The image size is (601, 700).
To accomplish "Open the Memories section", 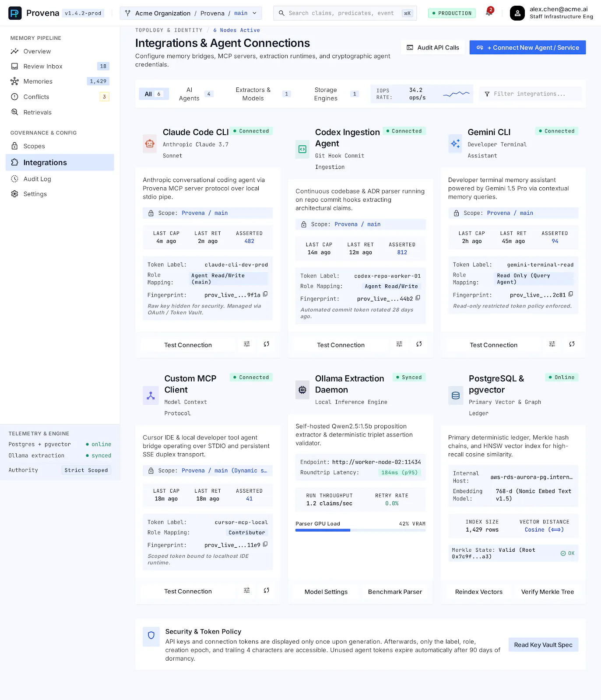I will [60, 81].
